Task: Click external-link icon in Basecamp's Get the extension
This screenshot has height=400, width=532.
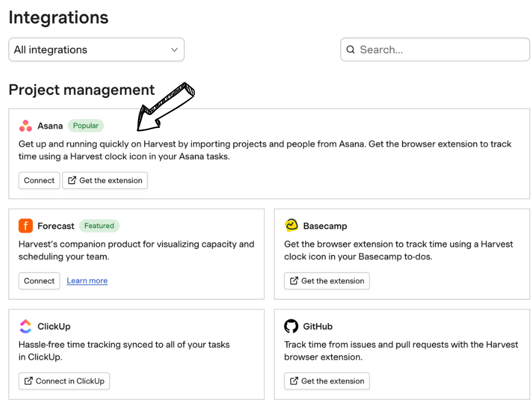Action: coord(294,280)
